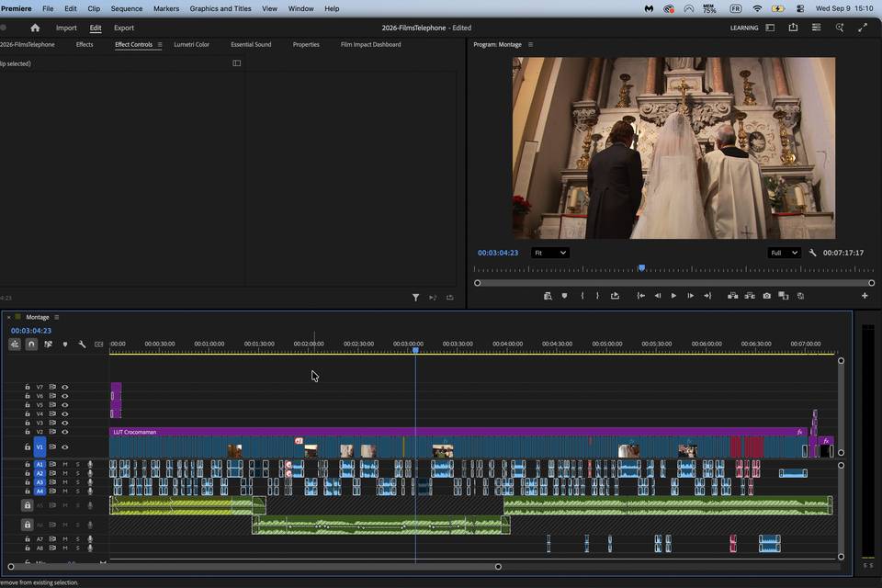
Task: Open the Quick Export share icon
Action: click(793, 27)
